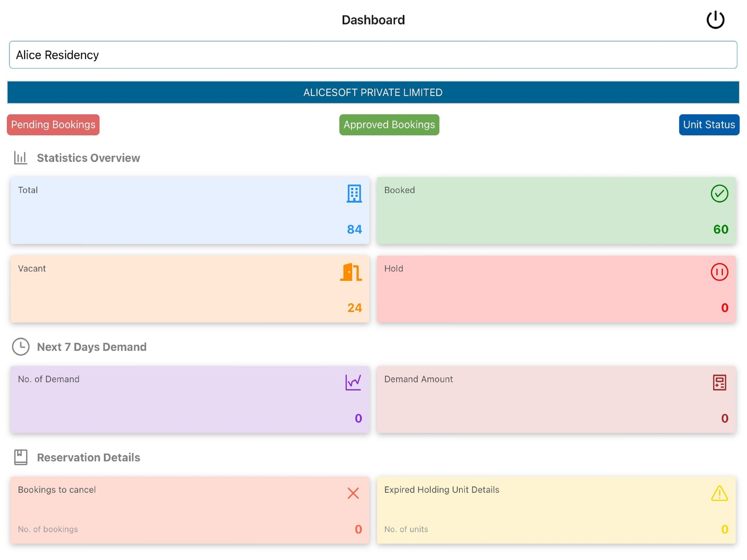Click the calculator icon in Demand Amount card
The height and width of the screenshot is (560, 747).
[719, 382]
